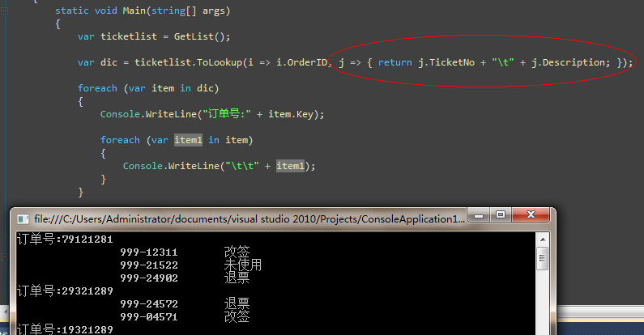Viewport: 644px width, 335px height.
Task: Click the console window title bar path text
Action: [x=249, y=219]
